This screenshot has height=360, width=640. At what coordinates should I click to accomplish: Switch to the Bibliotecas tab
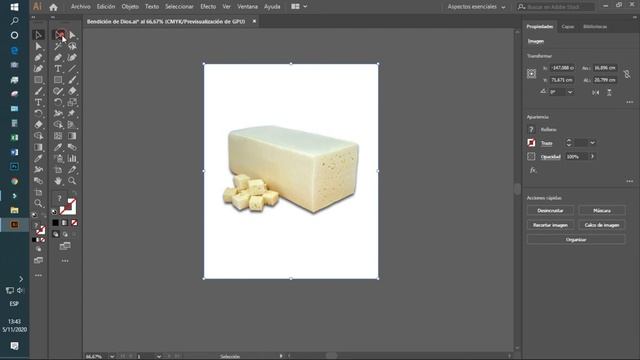coord(595,27)
